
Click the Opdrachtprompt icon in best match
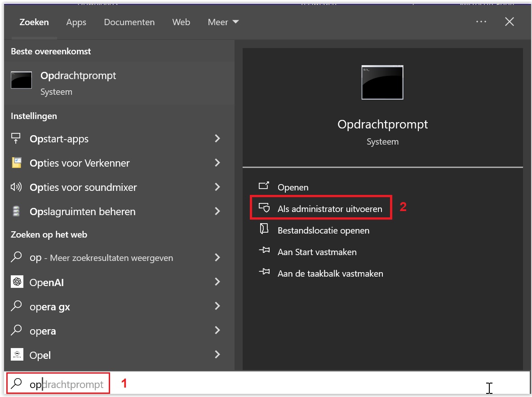click(x=21, y=80)
